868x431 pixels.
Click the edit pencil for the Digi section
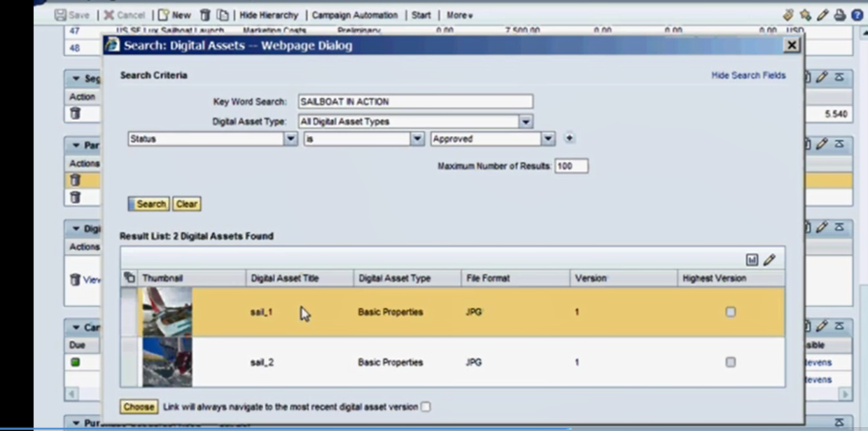click(822, 227)
